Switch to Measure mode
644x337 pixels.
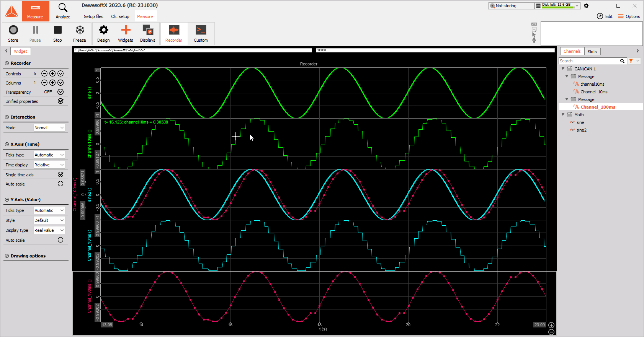tap(35, 11)
